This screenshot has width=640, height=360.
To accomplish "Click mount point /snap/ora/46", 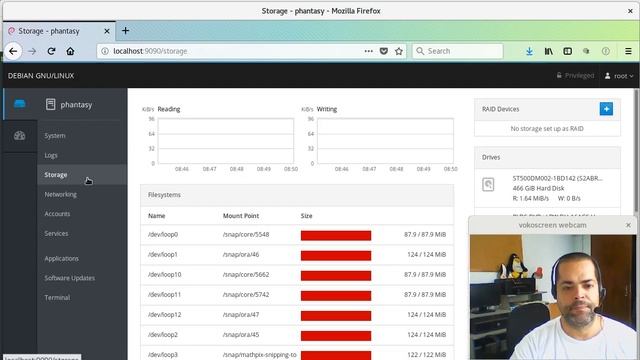I will (241, 255).
